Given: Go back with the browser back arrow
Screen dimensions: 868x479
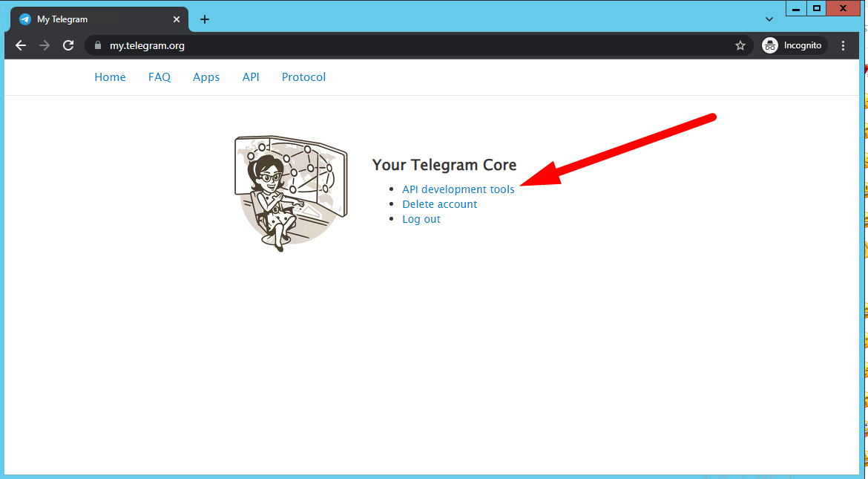Looking at the screenshot, I should (x=21, y=45).
